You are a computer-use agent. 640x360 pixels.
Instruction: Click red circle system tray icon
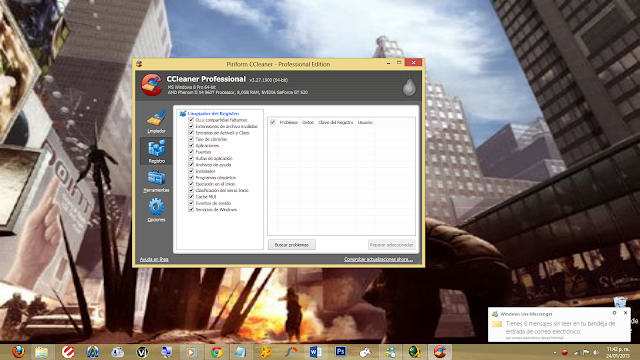coord(565,352)
